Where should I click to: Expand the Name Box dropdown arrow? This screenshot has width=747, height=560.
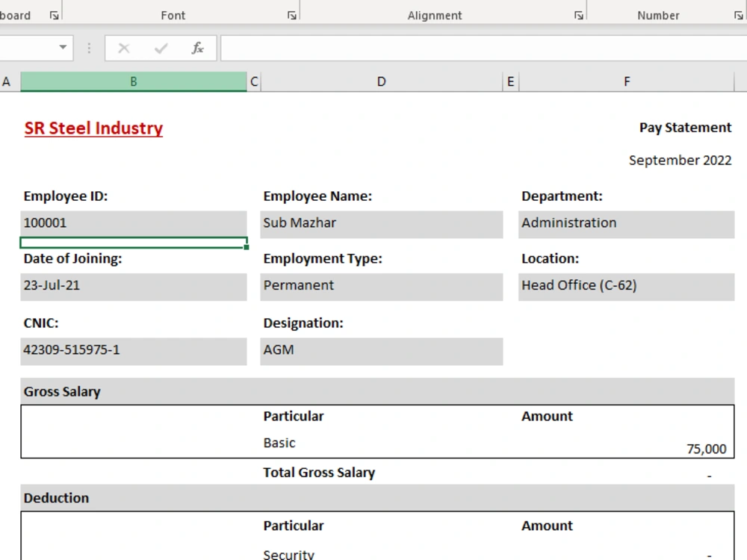coord(63,47)
